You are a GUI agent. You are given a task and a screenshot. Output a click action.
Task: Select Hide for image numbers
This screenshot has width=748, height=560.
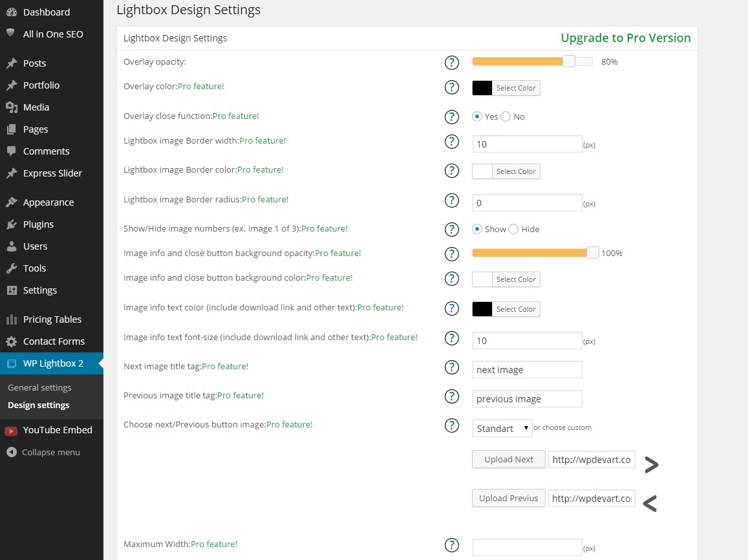point(513,229)
